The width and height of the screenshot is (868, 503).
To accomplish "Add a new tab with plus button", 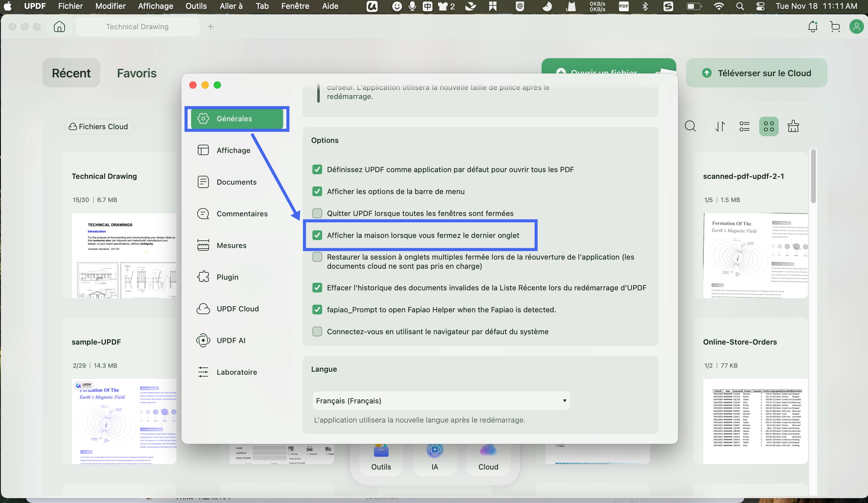I will tap(211, 27).
